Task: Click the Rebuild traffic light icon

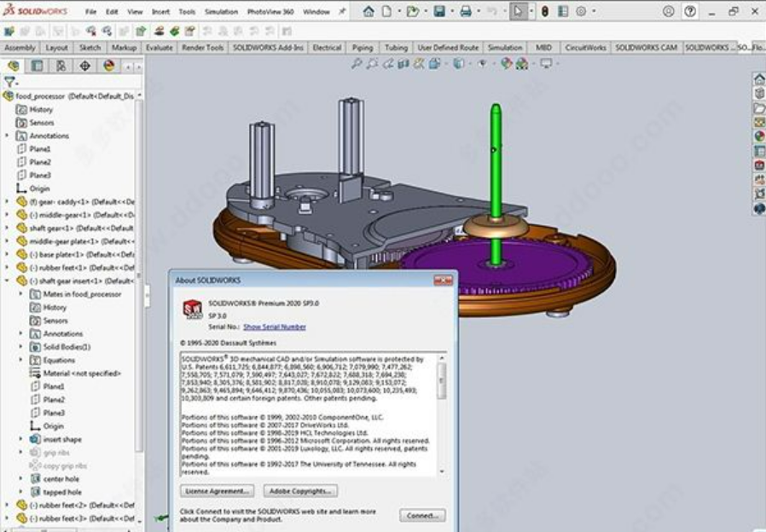Action: [545, 11]
